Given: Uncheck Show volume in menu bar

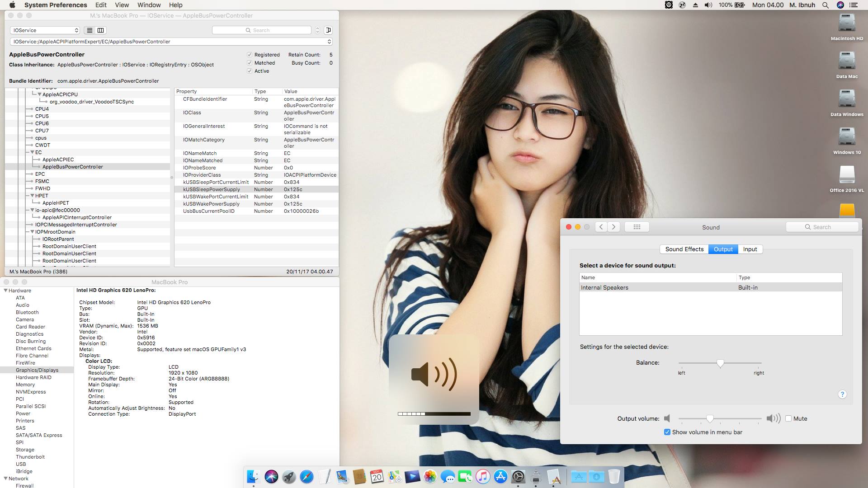Looking at the screenshot, I should click(x=667, y=432).
